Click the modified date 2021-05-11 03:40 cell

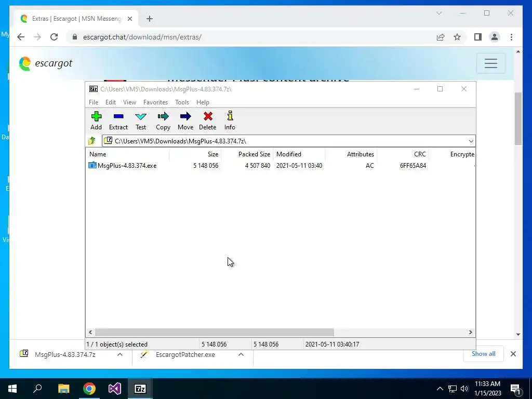tap(299, 166)
